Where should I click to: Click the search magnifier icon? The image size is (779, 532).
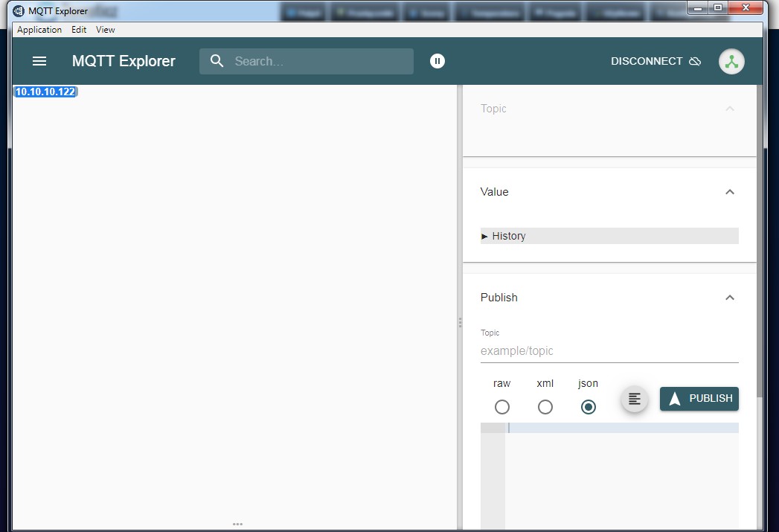click(217, 61)
